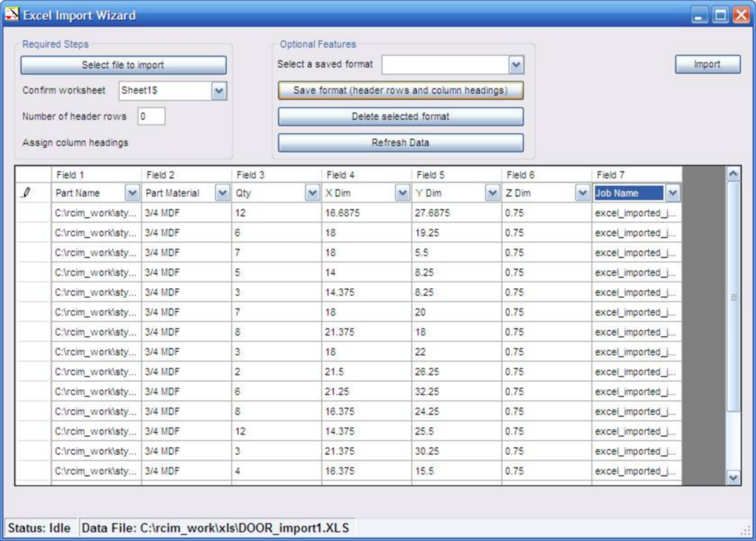756x541 pixels.
Task: Click the Import button
Action: [x=707, y=64]
